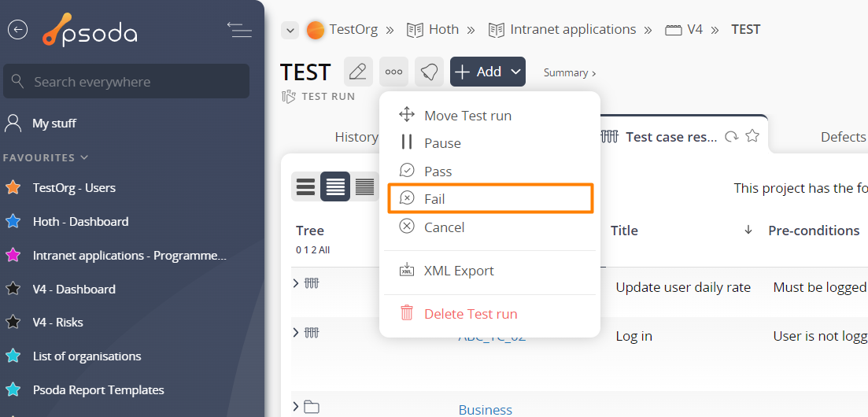This screenshot has width=868, height=417.
Task: Collapse the sidebar with the menu lines icon
Action: (240, 30)
